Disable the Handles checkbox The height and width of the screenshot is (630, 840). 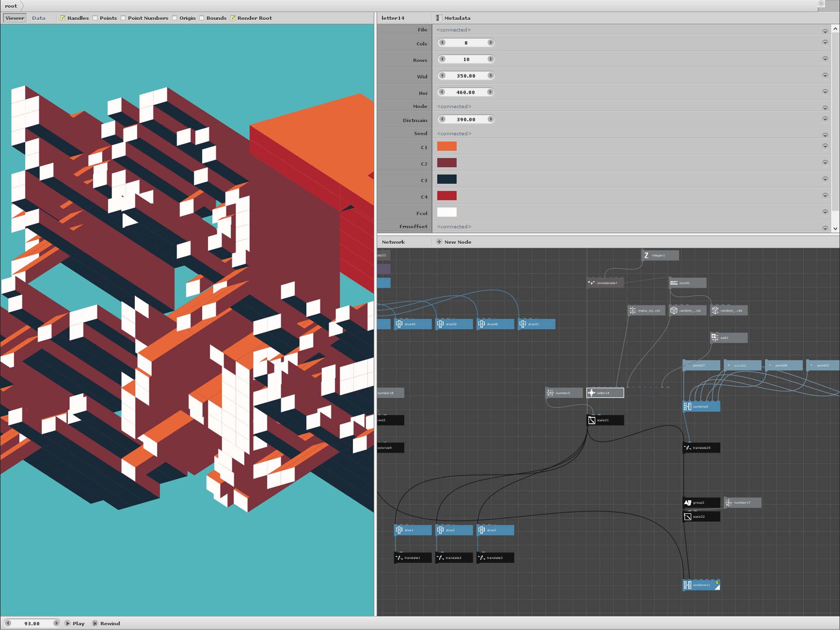tap(63, 18)
